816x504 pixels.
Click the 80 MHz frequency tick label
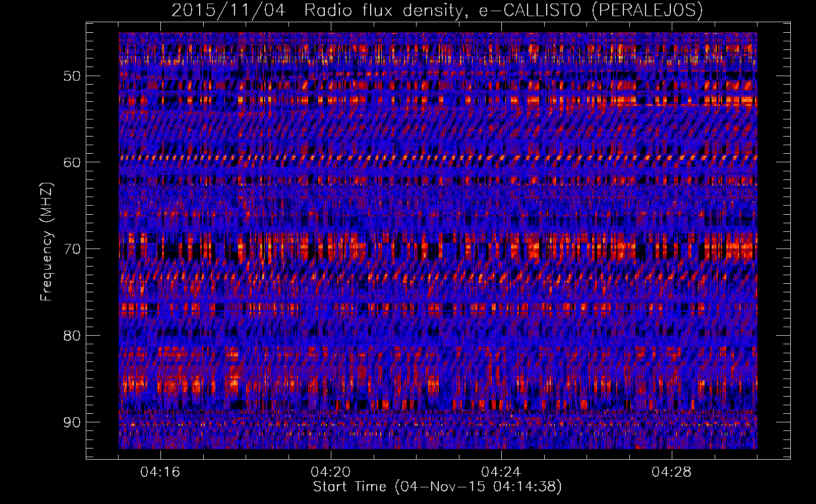point(72,336)
